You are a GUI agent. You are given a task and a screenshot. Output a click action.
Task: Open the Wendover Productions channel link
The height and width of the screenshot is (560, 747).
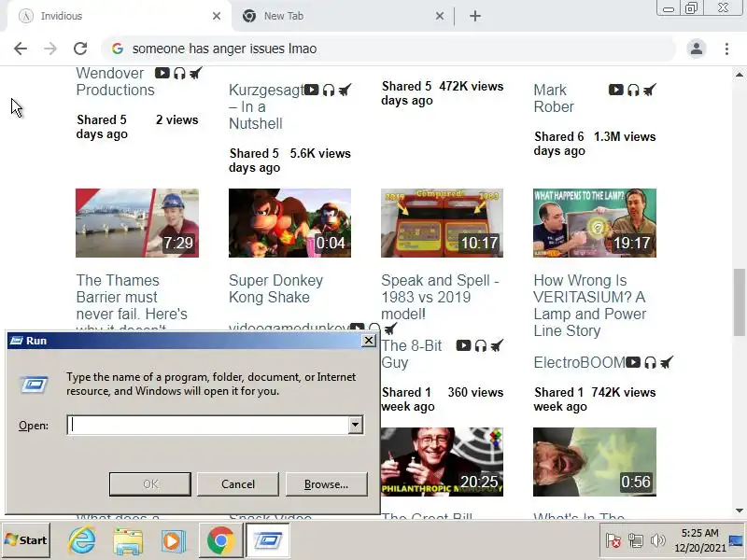pyautogui.click(x=115, y=81)
